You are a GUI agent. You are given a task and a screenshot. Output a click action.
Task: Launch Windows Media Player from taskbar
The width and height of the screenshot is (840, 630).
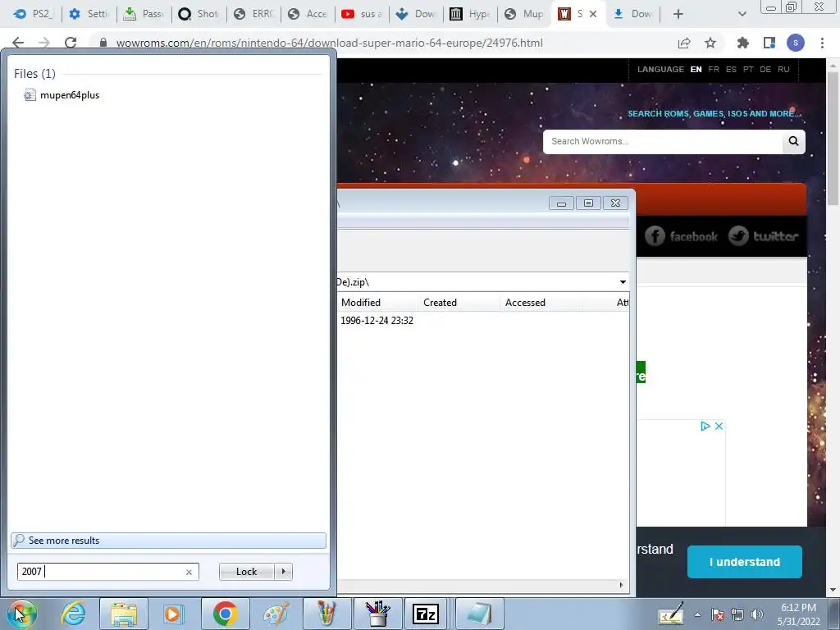[x=174, y=614]
